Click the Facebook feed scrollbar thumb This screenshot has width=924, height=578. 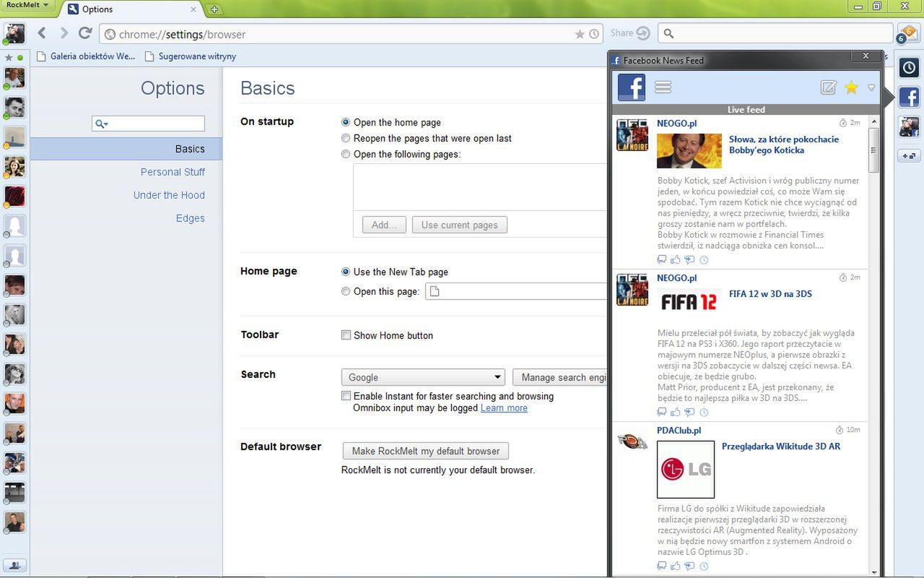point(873,150)
